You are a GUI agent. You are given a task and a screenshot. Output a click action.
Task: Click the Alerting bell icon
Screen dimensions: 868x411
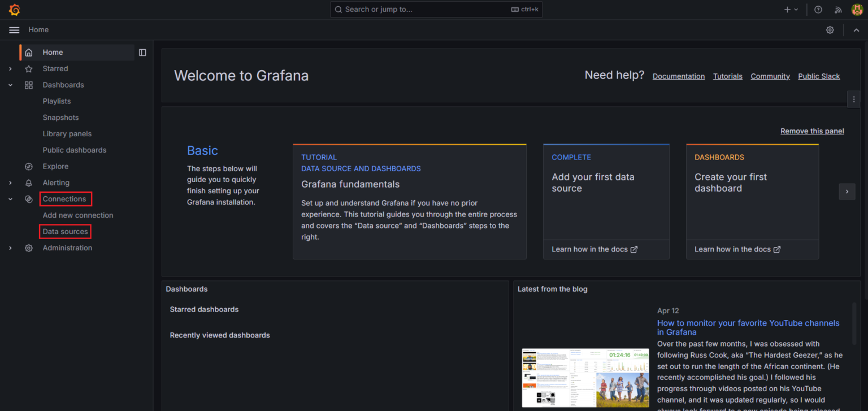tap(28, 183)
